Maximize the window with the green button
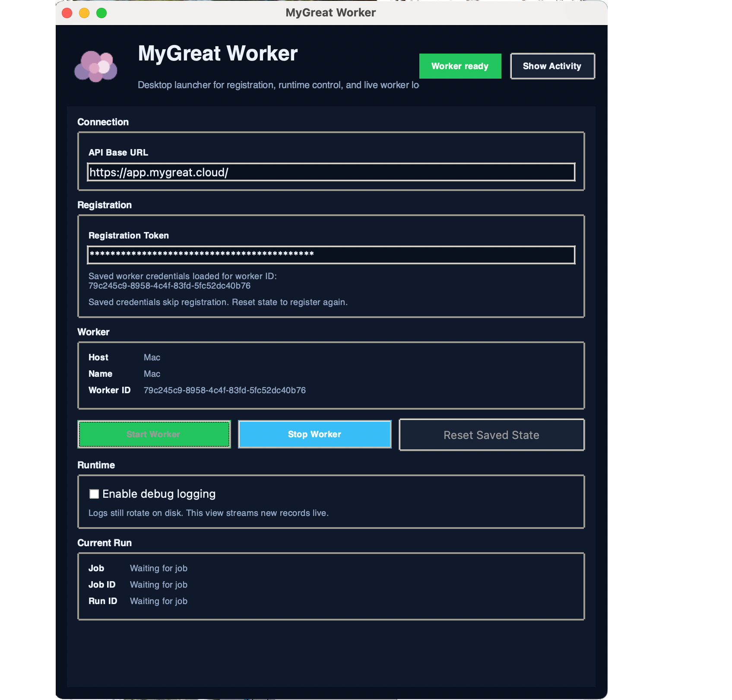The height and width of the screenshot is (700, 732). click(x=101, y=13)
